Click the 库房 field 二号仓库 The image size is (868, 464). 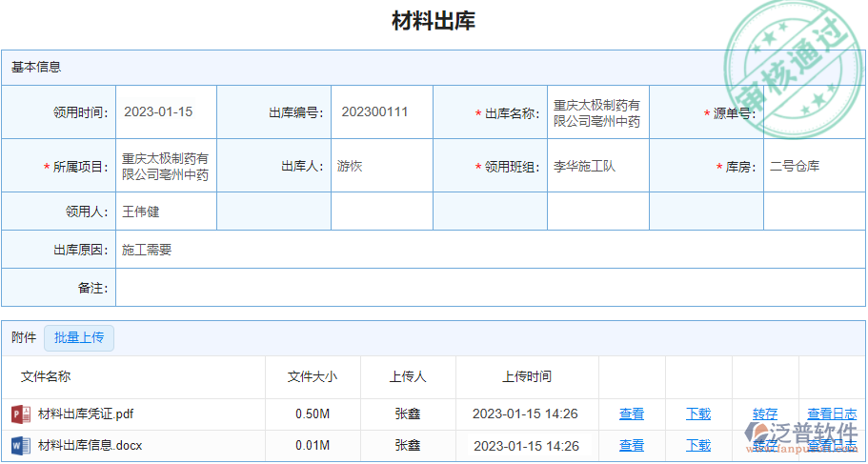[815, 166]
